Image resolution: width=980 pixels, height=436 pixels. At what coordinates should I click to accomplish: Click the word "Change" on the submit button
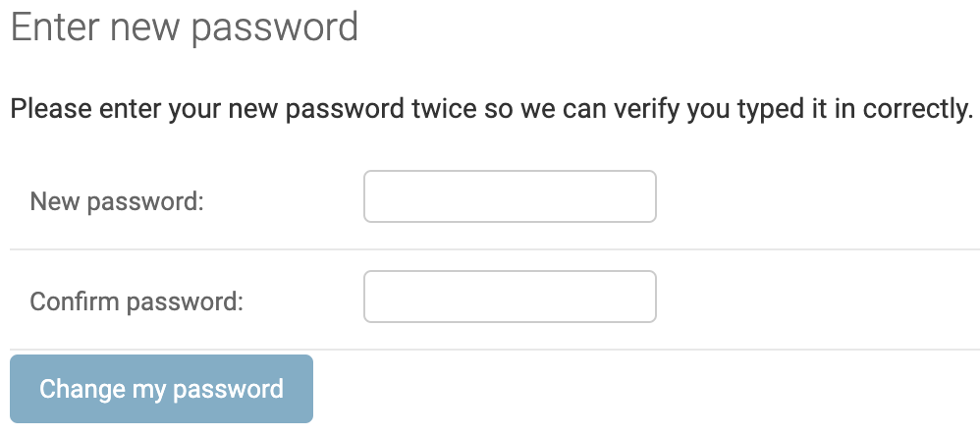click(82, 389)
